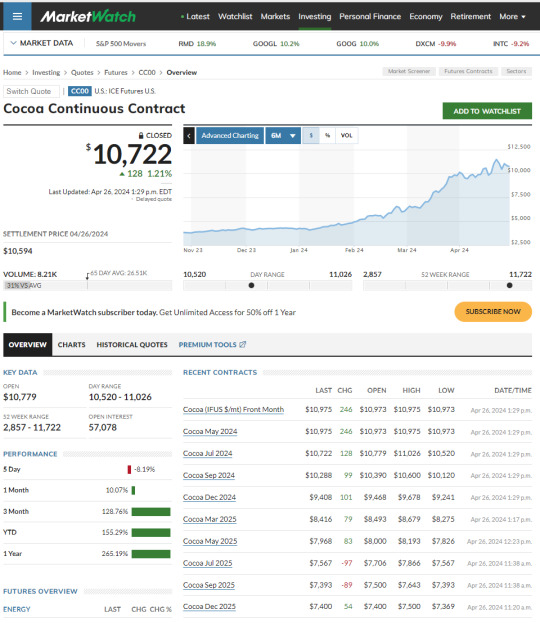This screenshot has height=623, width=540.
Task: Toggle VOL on the chart
Action: point(346,135)
